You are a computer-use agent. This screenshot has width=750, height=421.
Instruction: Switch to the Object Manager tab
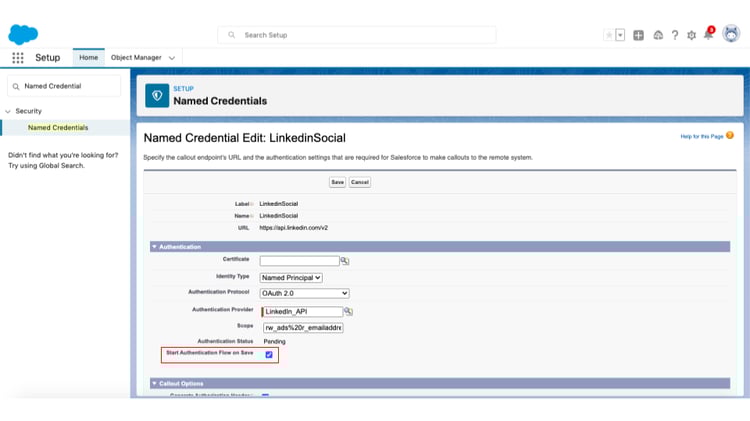point(136,57)
